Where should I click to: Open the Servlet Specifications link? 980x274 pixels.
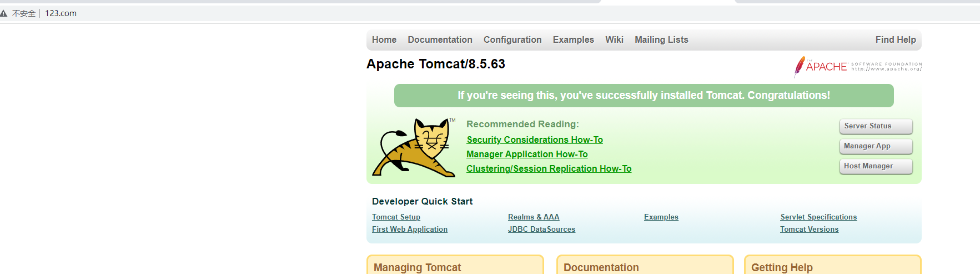click(x=818, y=217)
